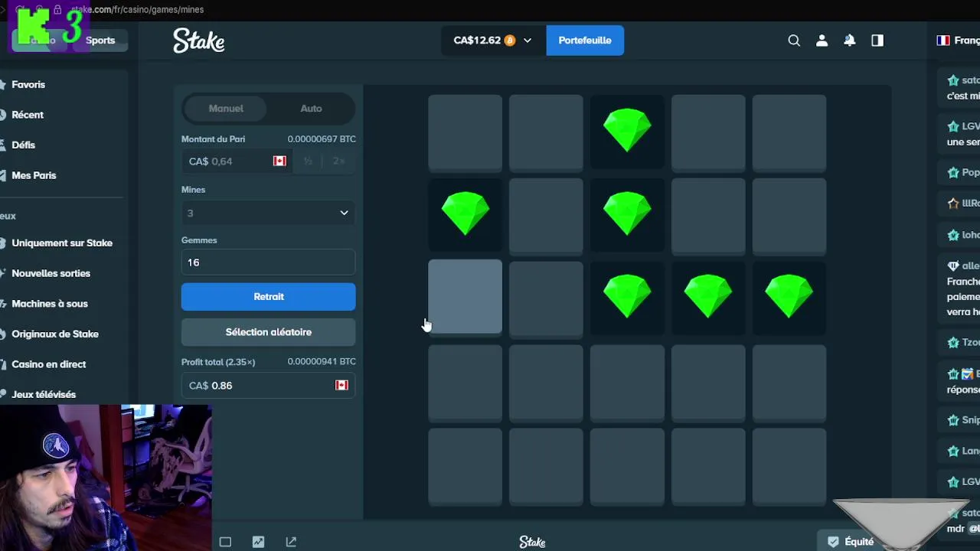Reveal the tile in first row, first column
This screenshot has width=980, height=551.
tap(465, 132)
